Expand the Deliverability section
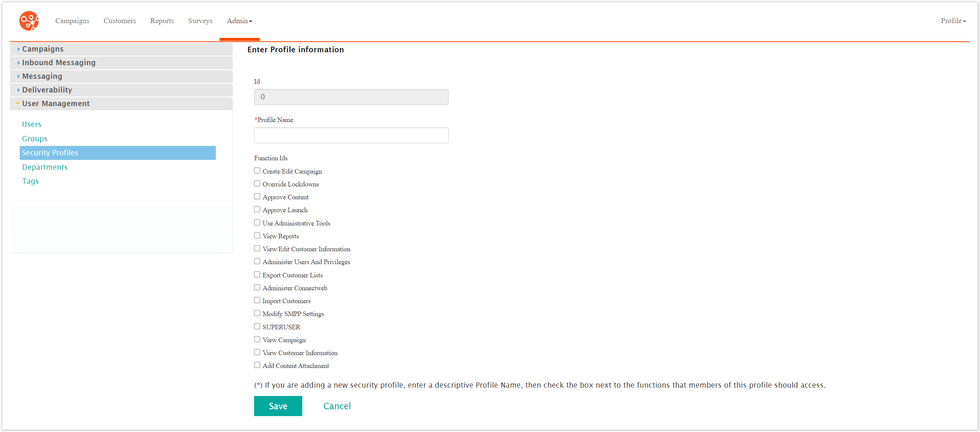The width and height of the screenshot is (980, 432). pos(121,90)
